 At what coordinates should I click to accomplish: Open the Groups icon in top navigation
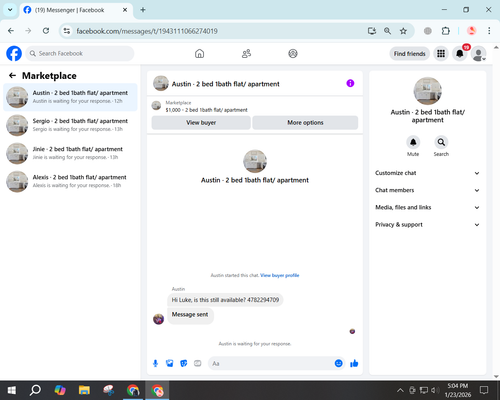pos(293,53)
